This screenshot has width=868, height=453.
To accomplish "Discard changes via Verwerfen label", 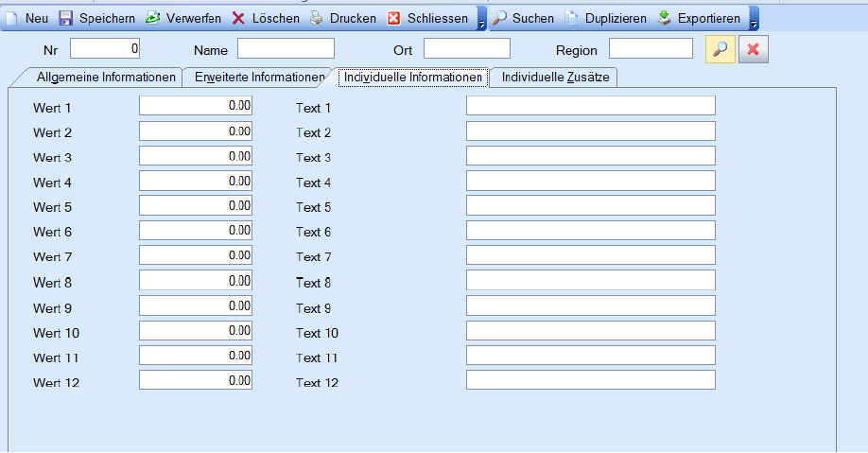I will tap(194, 18).
